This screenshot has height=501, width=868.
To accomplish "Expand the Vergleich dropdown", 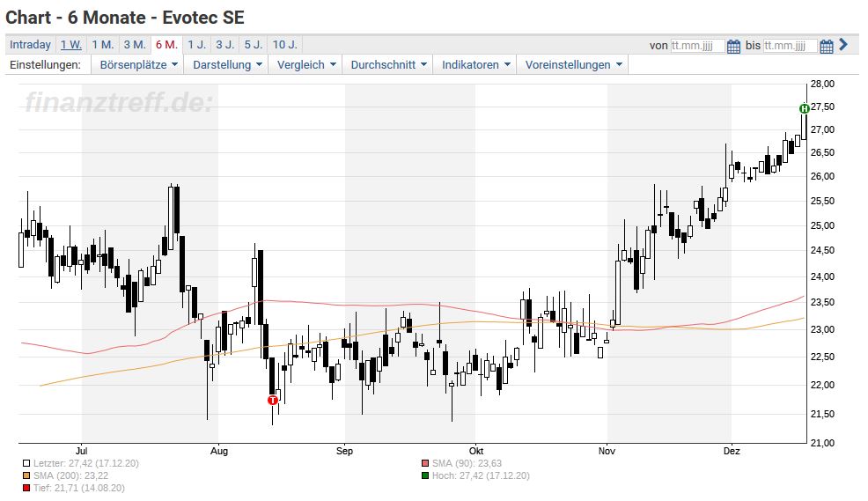I will tap(305, 65).
